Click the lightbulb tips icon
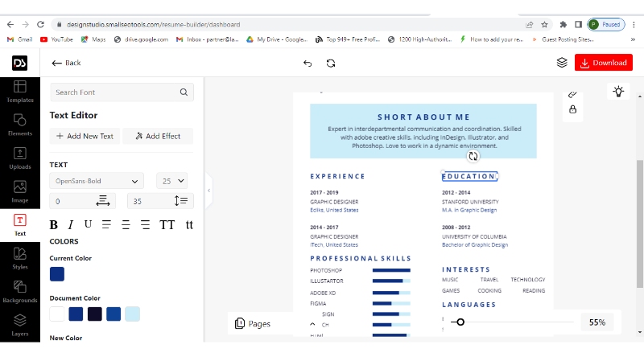The width and height of the screenshot is (644, 361). tap(618, 92)
